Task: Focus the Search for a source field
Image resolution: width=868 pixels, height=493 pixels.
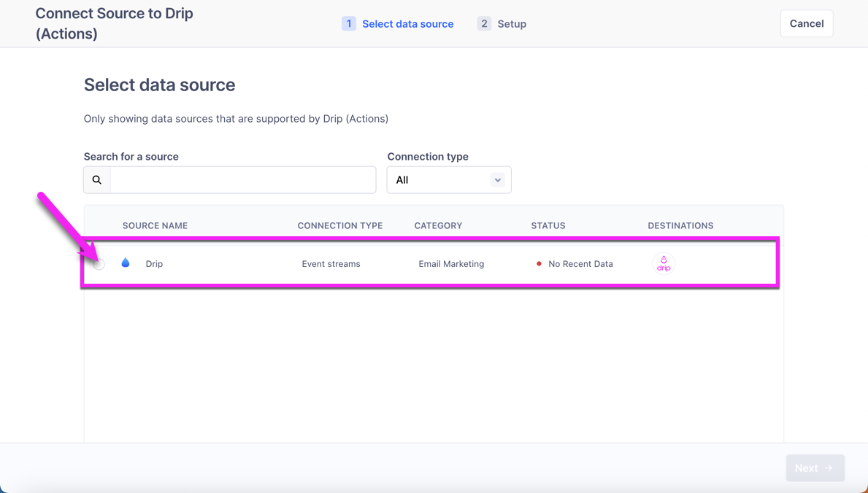Action: coord(243,180)
